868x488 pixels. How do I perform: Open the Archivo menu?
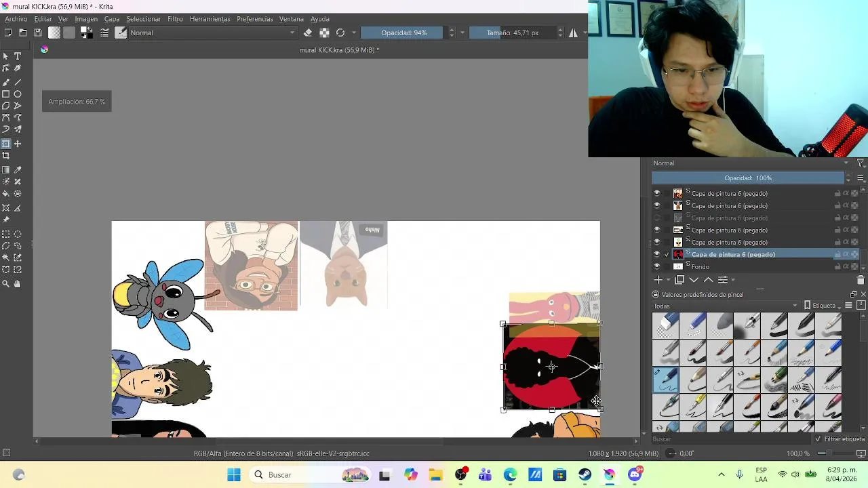pyautogui.click(x=16, y=19)
